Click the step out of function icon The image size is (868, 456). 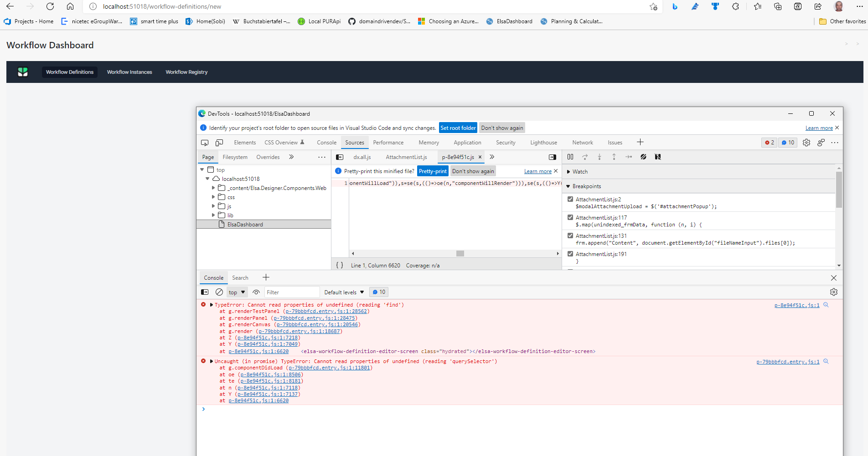click(x=614, y=157)
